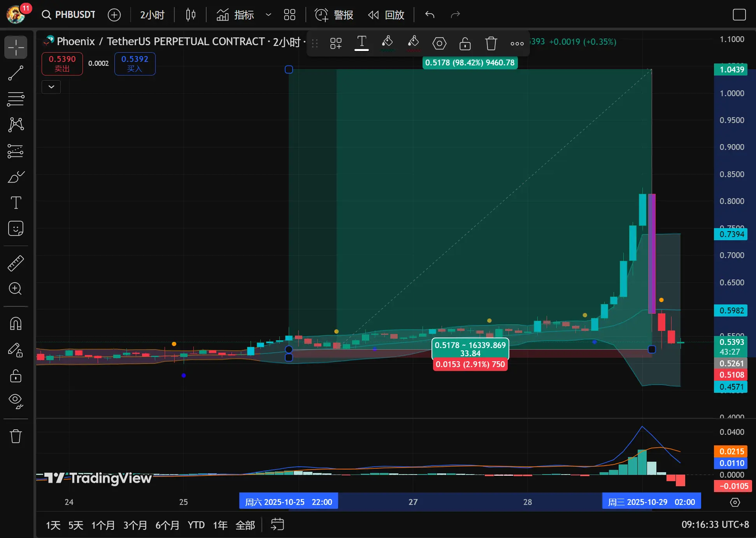Click the zoom in tool
Image resolution: width=756 pixels, height=538 pixels.
(16, 288)
